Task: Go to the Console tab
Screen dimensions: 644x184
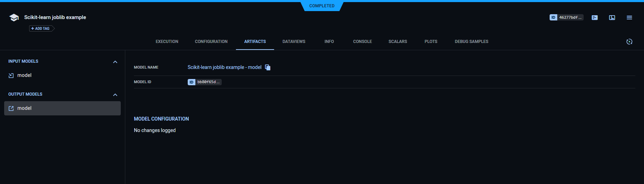Action: click(x=362, y=42)
